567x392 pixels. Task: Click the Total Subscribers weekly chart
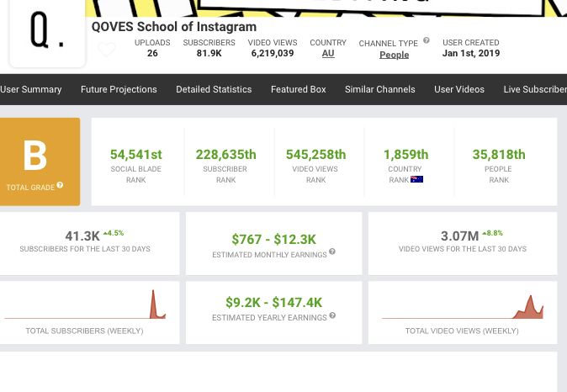(85, 305)
